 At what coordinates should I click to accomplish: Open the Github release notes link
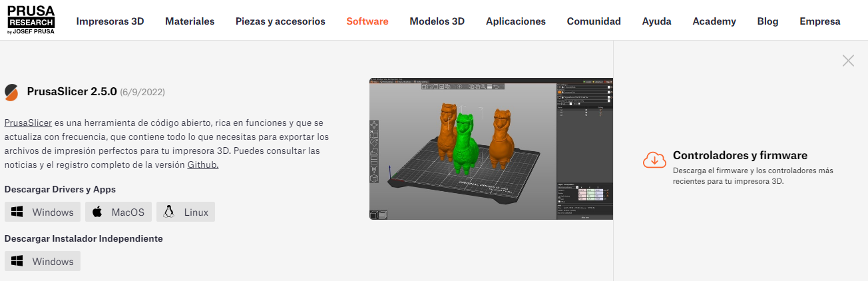click(x=202, y=165)
